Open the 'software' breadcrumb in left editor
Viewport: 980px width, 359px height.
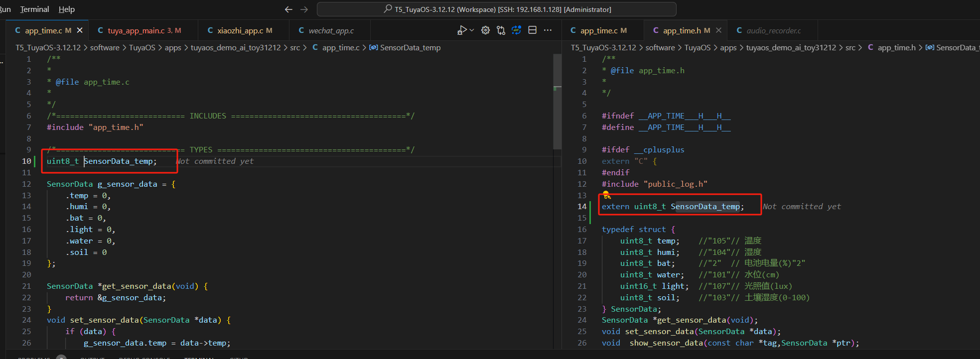tap(105, 48)
